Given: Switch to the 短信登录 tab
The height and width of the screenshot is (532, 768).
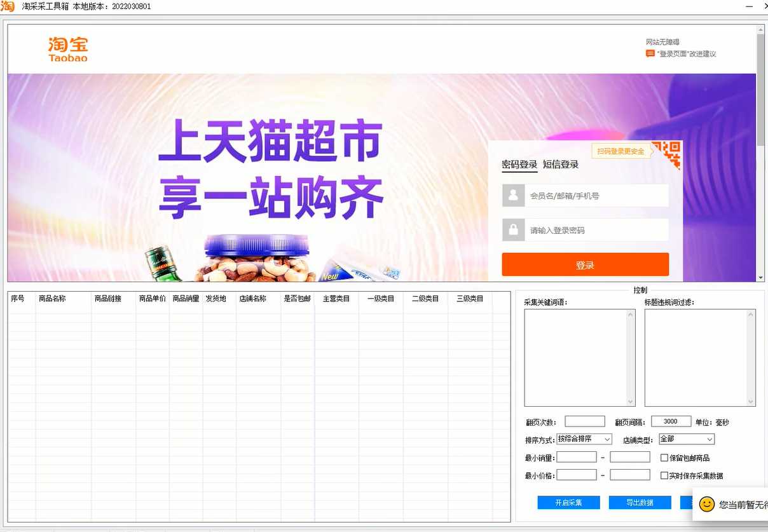Looking at the screenshot, I should (x=560, y=165).
